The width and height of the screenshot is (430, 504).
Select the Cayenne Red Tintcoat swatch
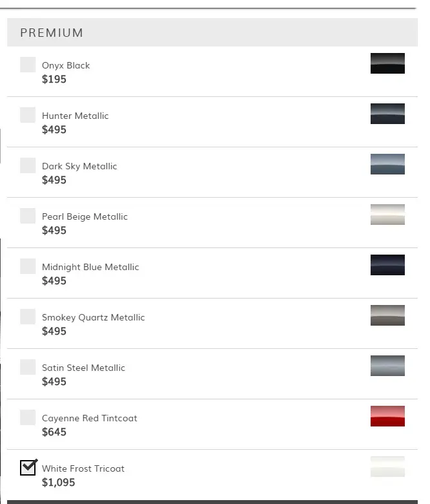click(387, 416)
